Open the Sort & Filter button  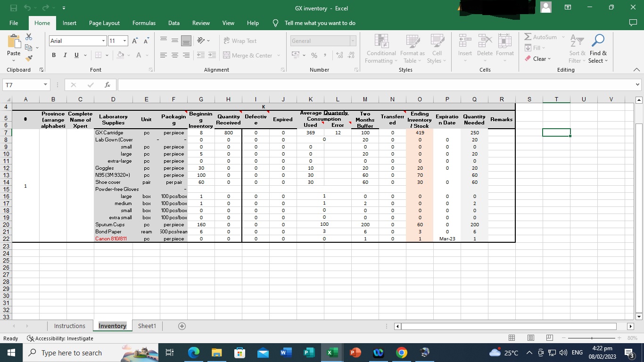577,48
